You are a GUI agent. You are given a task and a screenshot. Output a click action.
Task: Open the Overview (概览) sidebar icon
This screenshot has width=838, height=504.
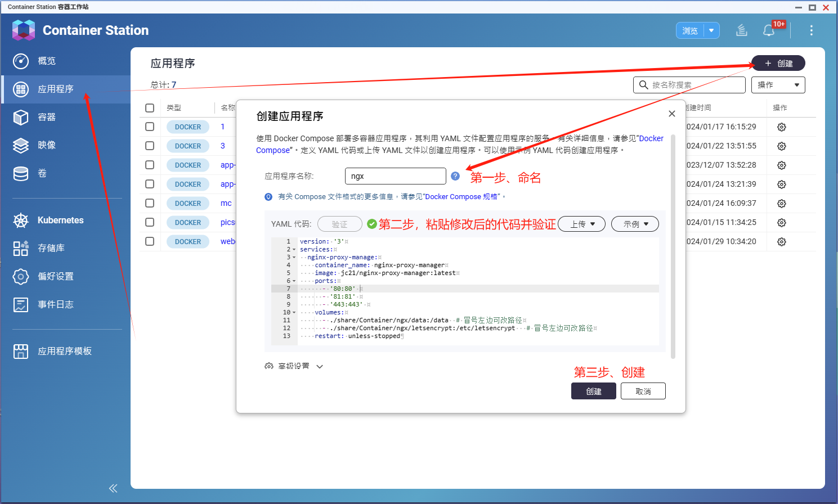pyautogui.click(x=21, y=61)
